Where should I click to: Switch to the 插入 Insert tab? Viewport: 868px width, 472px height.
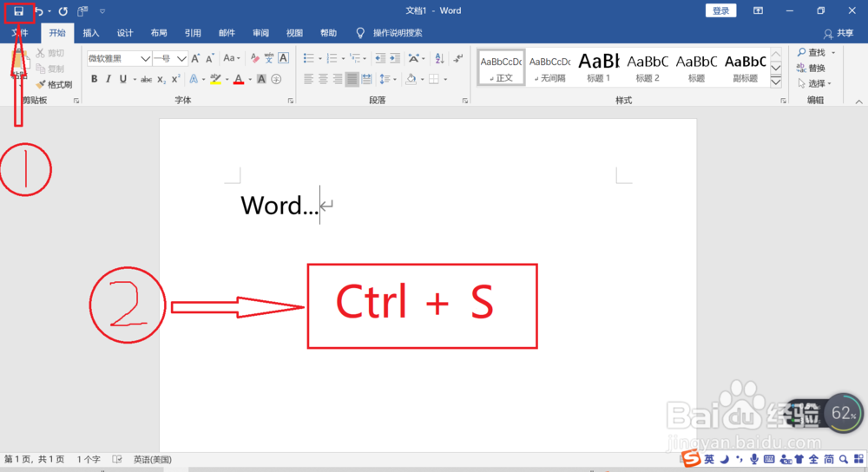coord(91,33)
